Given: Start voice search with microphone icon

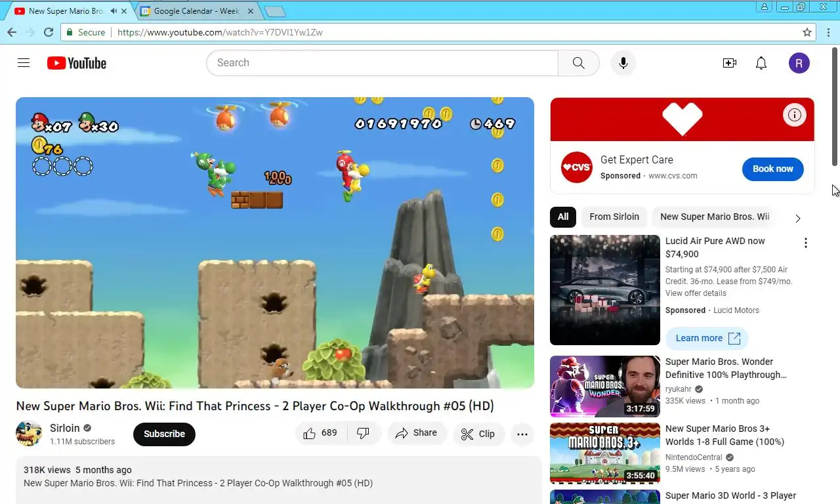Looking at the screenshot, I should coord(623,63).
